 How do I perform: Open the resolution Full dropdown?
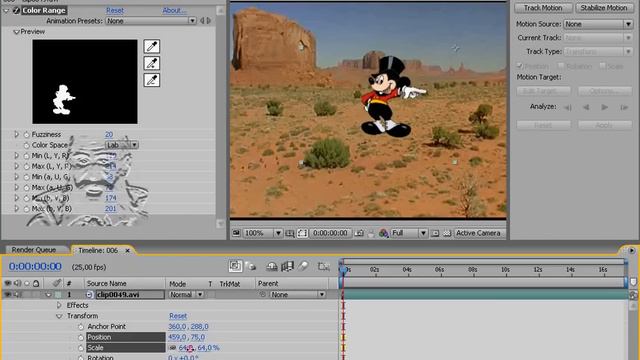pos(408,233)
